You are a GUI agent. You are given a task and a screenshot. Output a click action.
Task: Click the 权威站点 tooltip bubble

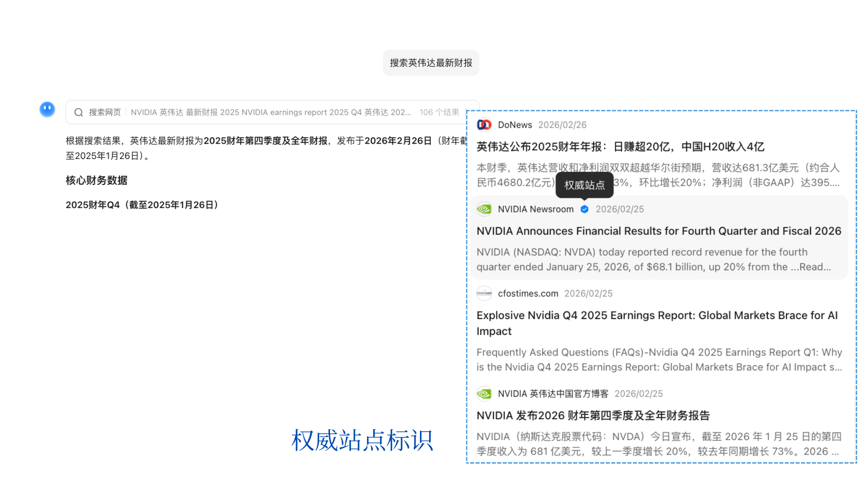tap(584, 185)
